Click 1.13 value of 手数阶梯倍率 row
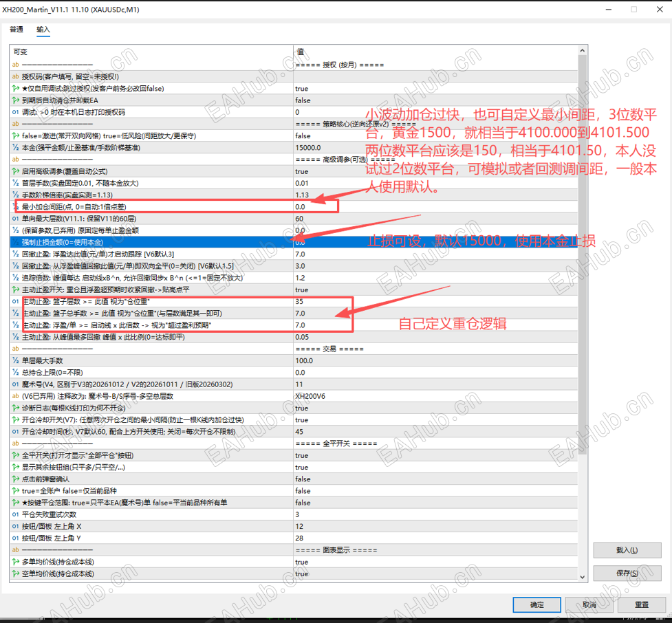 (302, 195)
